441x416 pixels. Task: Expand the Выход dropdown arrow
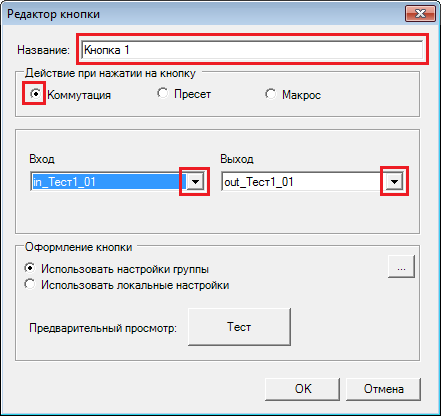(x=394, y=182)
